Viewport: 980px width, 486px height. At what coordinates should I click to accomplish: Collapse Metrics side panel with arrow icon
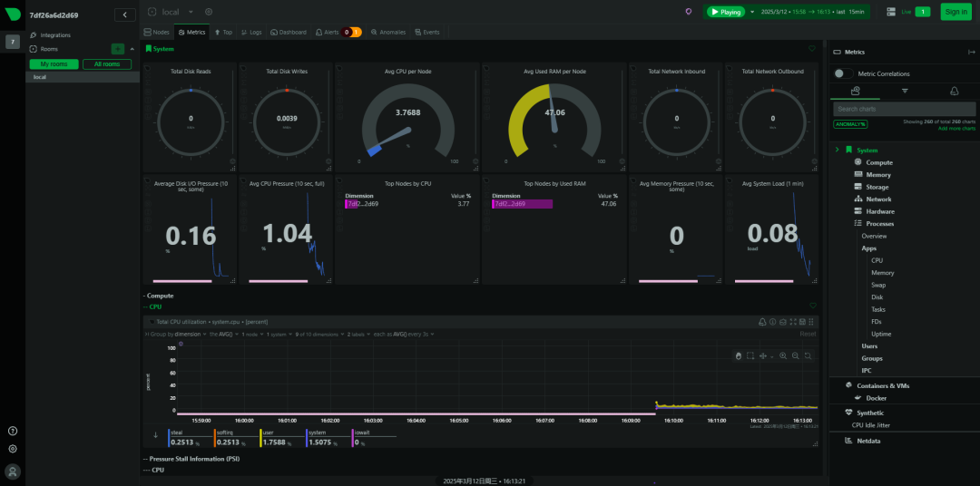click(971, 53)
